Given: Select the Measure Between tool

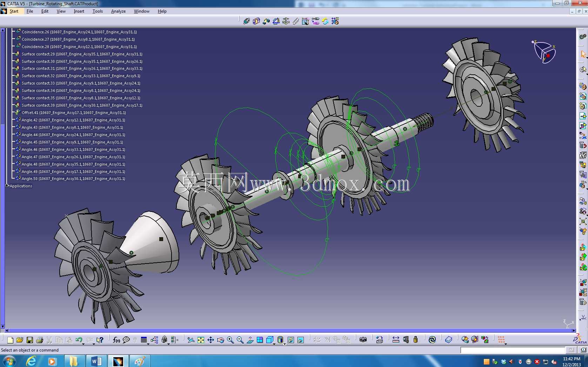Looking at the screenshot, I should [396, 340].
